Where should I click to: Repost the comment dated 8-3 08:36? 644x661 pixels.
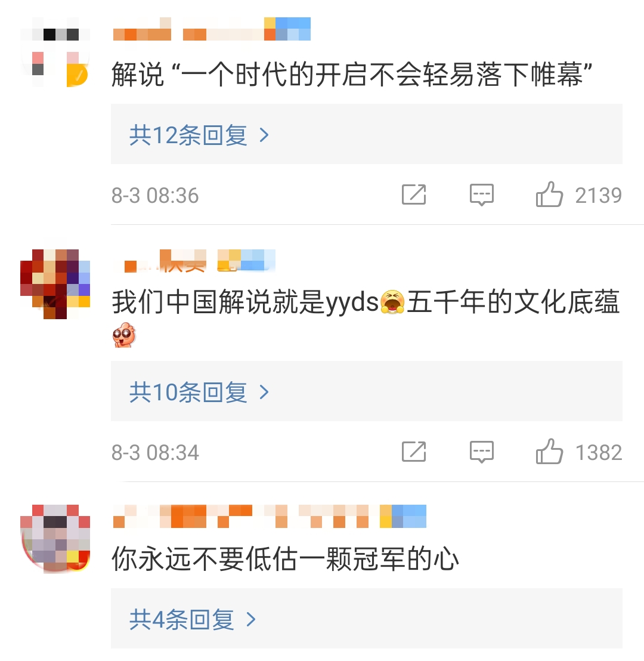click(414, 194)
